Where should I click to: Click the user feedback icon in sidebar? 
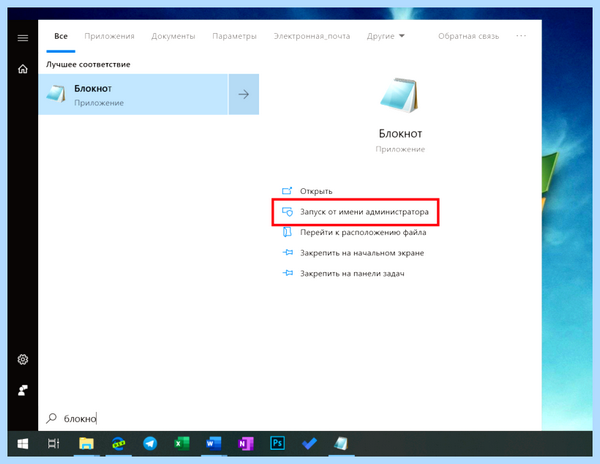click(x=23, y=391)
